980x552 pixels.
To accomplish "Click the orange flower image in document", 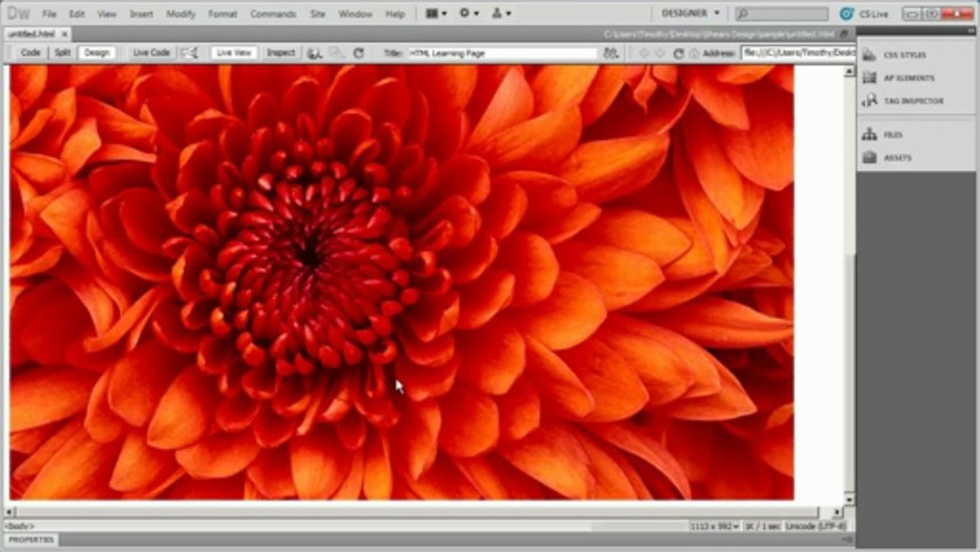I will coord(402,282).
